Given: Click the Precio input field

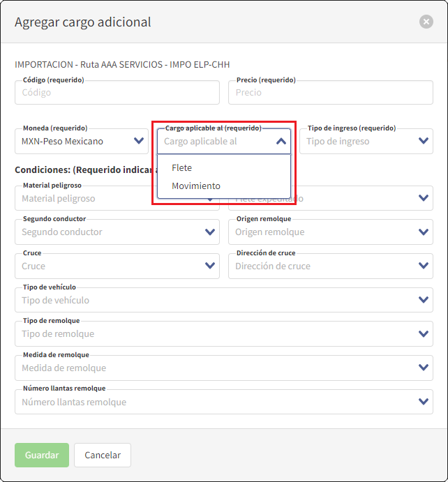Looking at the screenshot, I should coord(330,93).
